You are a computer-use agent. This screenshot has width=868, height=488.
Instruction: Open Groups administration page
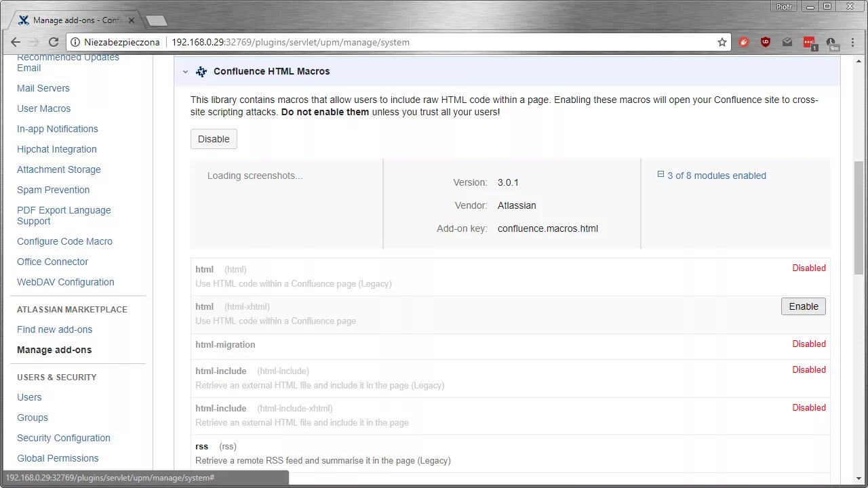[x=33, y=418]
